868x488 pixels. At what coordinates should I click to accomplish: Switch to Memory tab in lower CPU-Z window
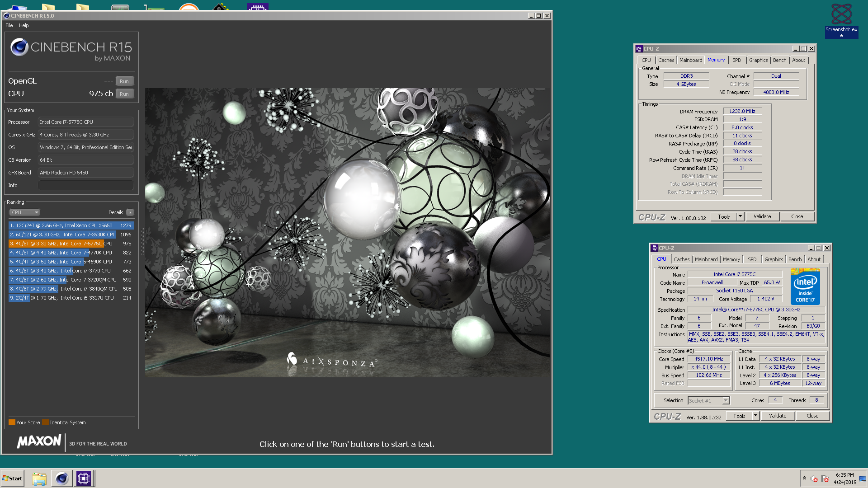tap(731, 259)
